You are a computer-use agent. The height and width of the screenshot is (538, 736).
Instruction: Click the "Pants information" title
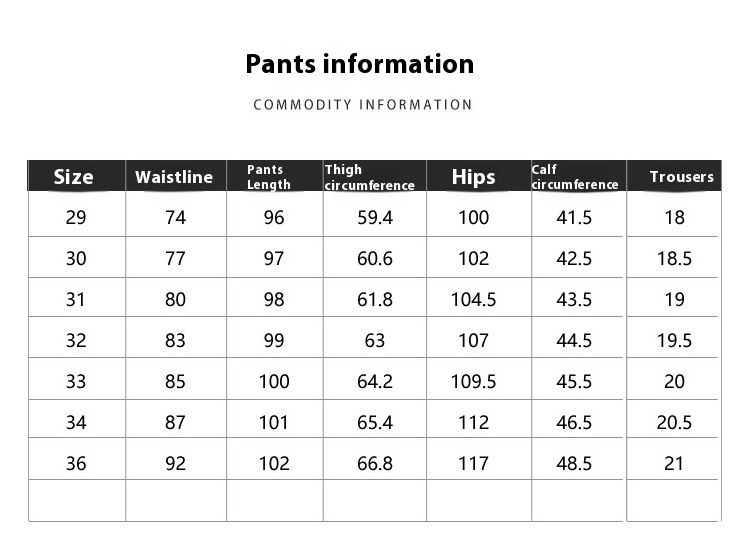pos(360,64)
